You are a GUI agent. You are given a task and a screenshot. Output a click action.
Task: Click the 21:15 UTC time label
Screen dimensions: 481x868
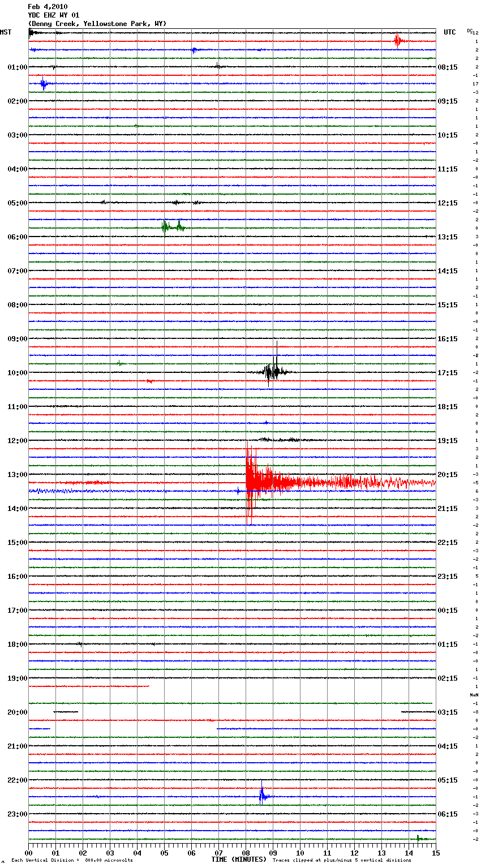448,509
